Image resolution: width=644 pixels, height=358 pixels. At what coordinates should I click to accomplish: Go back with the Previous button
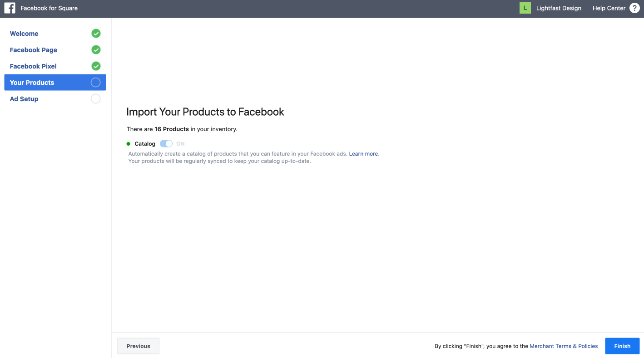pos(139,346)
